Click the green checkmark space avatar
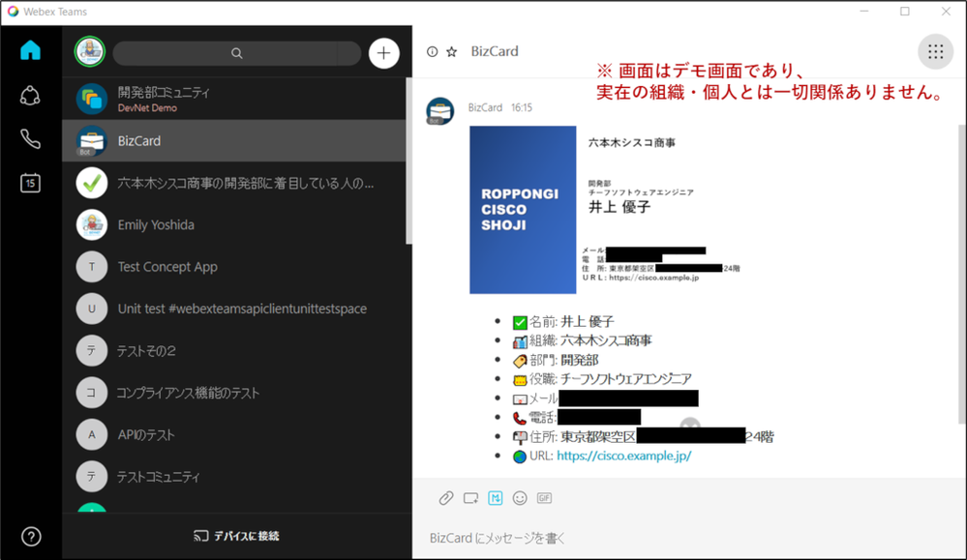 coord(91,183)
